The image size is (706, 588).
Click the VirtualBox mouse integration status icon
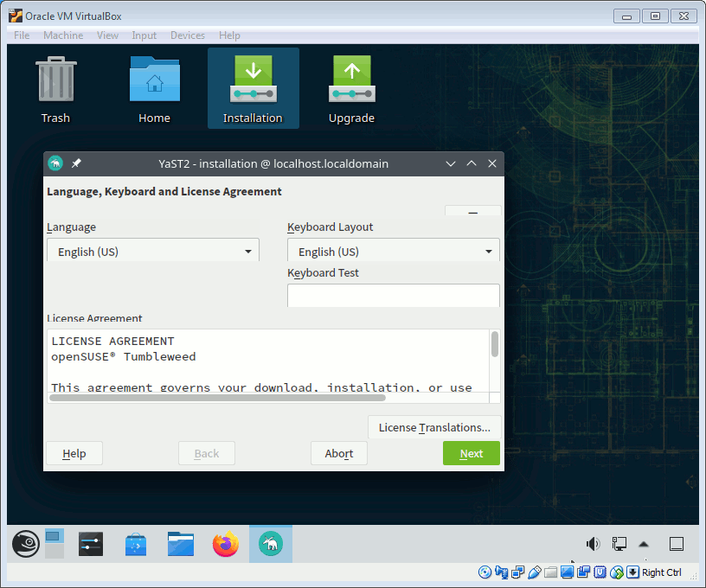(x=617, y=572)
